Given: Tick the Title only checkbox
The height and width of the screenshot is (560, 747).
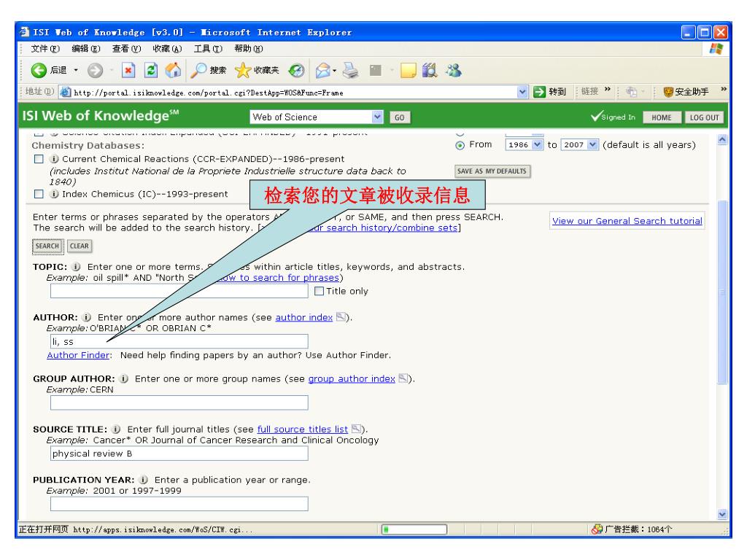Looking at the screenshot, I should point(320,291).
